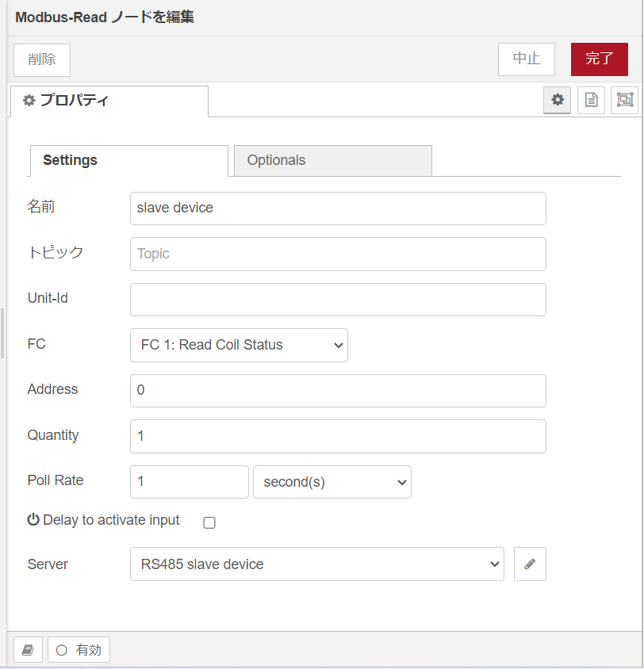Screen dimensions: 644x669
Task: Click the Modbus-Read ノードを編集 title
Action: click(x=105, y=17)
